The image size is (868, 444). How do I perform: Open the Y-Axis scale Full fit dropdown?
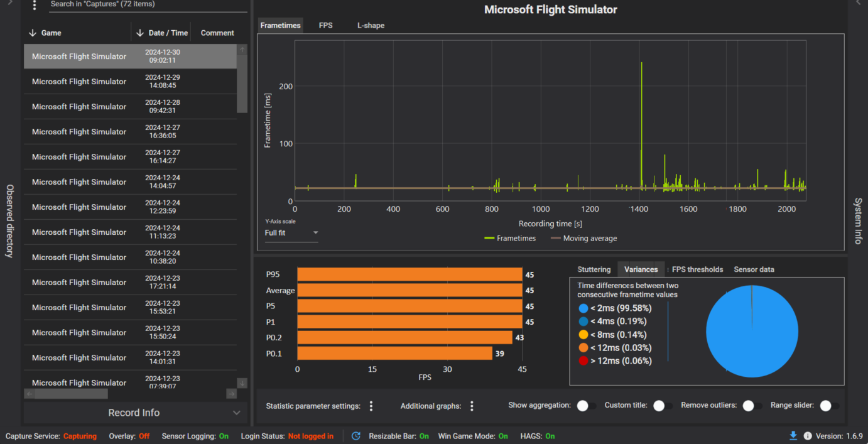coord(291,233)
